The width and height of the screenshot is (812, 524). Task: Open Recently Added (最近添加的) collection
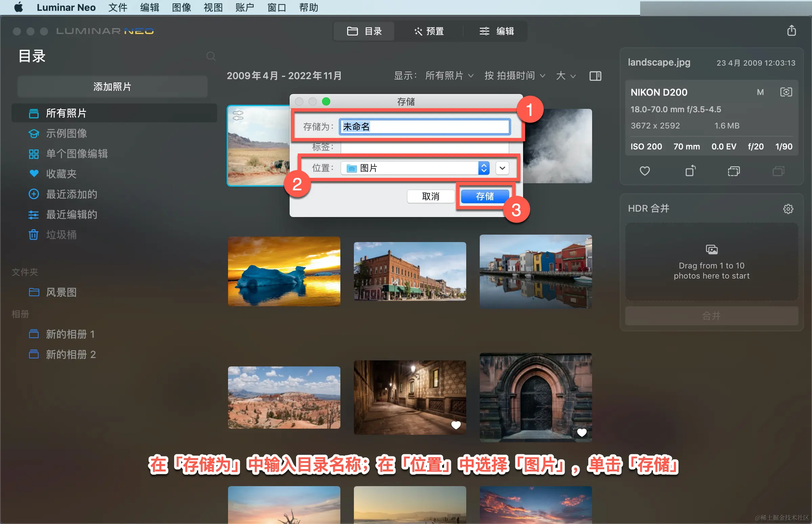click(x=71, y=194)
